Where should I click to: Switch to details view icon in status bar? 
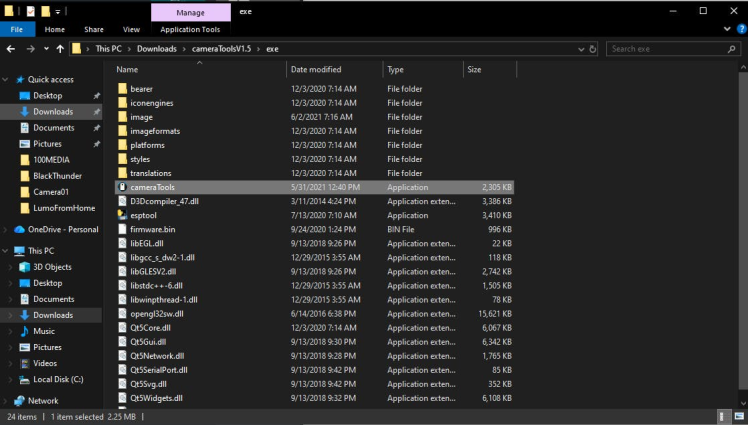click(x=723, y=415)
